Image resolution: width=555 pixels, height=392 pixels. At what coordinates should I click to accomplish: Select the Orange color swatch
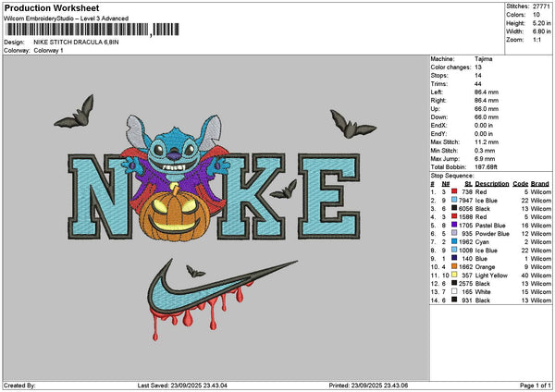pos(455,266)
